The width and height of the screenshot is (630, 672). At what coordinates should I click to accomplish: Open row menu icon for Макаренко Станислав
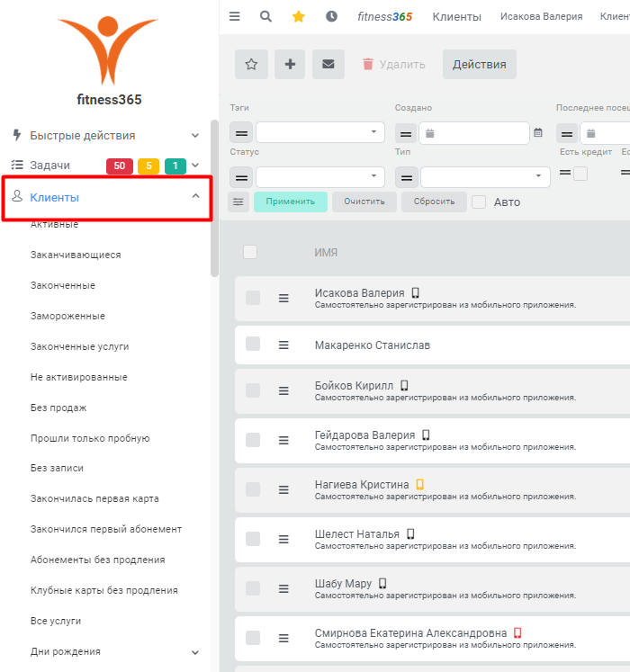[283, 345]
